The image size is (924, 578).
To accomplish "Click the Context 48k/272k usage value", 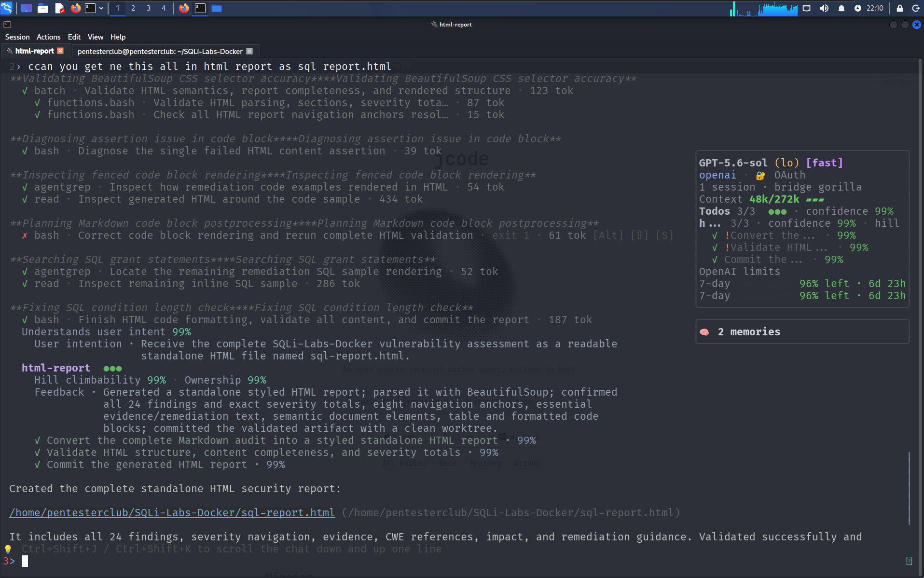I will pyautogui.click(x=774, y=199).
